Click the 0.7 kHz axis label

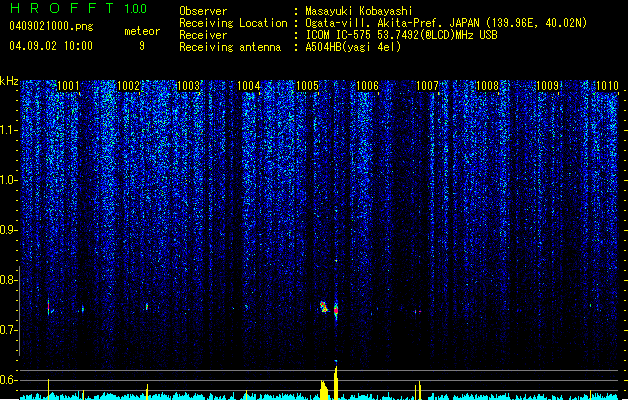[x=8, y=330]
